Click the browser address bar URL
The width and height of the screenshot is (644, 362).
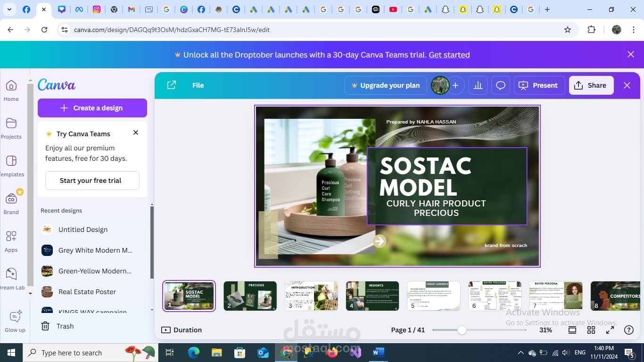click(x=172, y=30)
